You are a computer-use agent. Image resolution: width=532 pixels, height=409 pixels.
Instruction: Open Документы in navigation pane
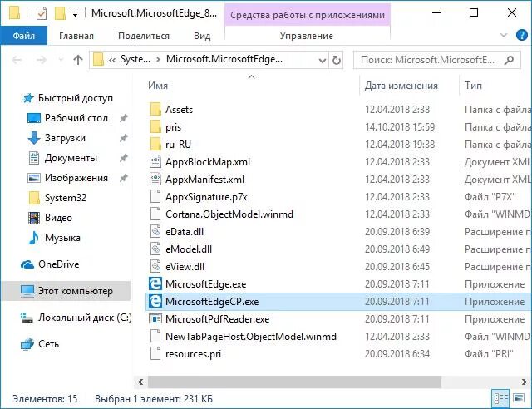click(71, 158)
